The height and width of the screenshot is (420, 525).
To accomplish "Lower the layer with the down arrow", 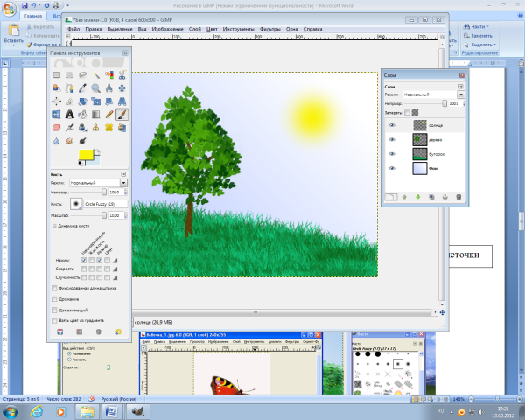I will coord(418,197).
